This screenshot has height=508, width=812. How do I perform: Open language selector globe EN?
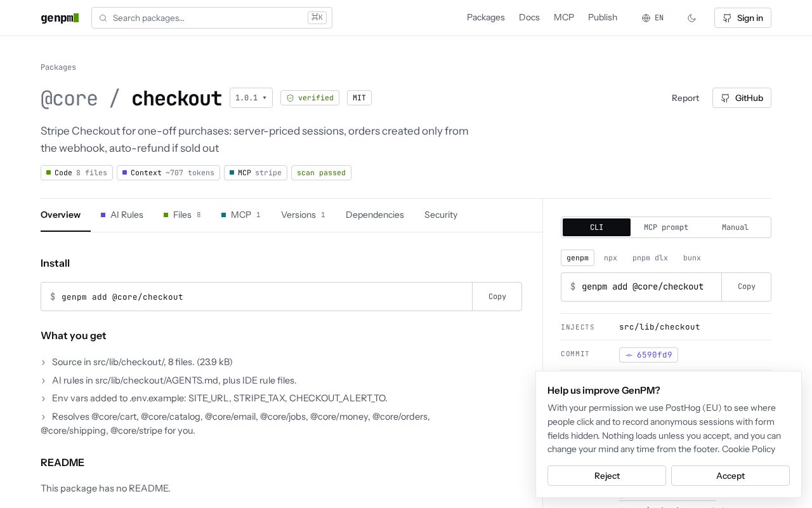[x=653, y=18]
